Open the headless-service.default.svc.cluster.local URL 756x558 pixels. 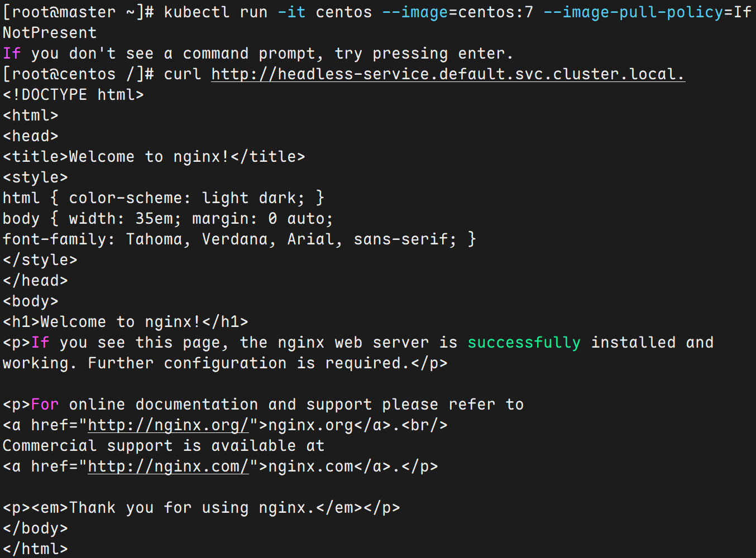point(448,74)
